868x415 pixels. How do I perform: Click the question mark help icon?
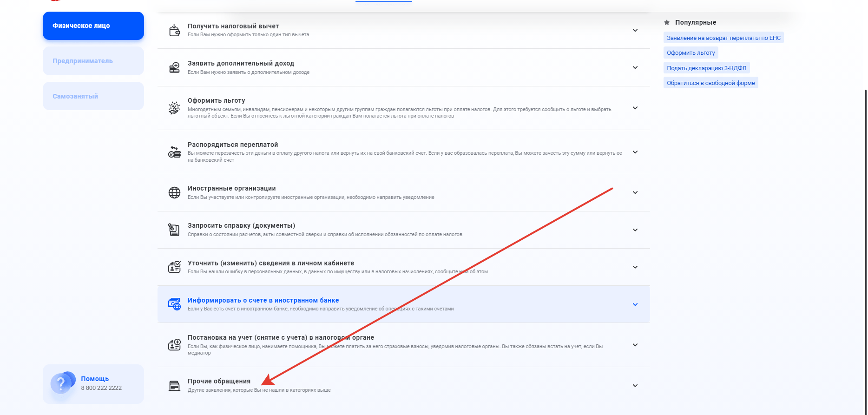[x=62, y=383]
